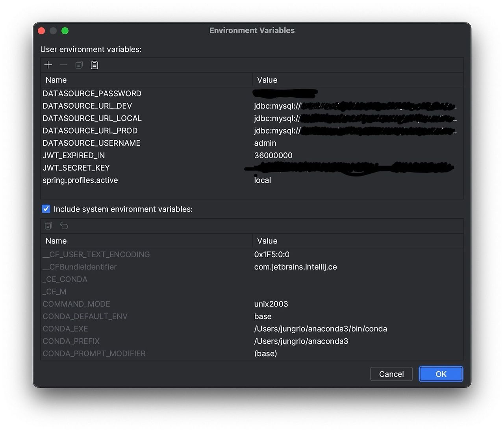Click the system variables Name column header

click(146, 241)
